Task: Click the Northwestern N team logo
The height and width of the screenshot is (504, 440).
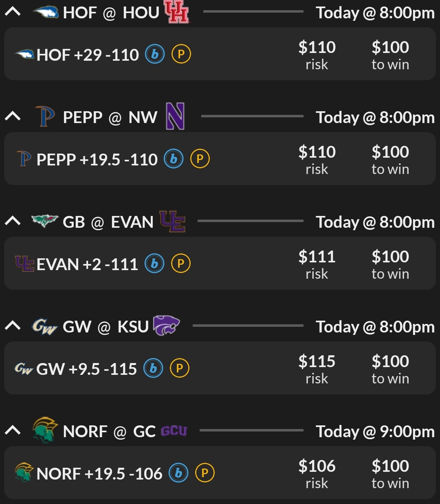Action: (175, 117)
